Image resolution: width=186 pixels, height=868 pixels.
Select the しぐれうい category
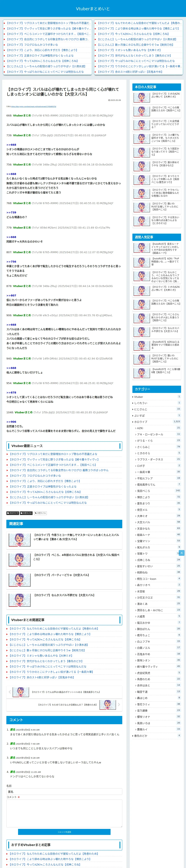157,403
